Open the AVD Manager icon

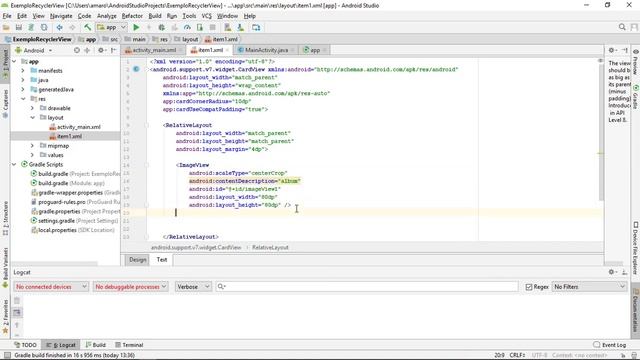tap(228, 27)
